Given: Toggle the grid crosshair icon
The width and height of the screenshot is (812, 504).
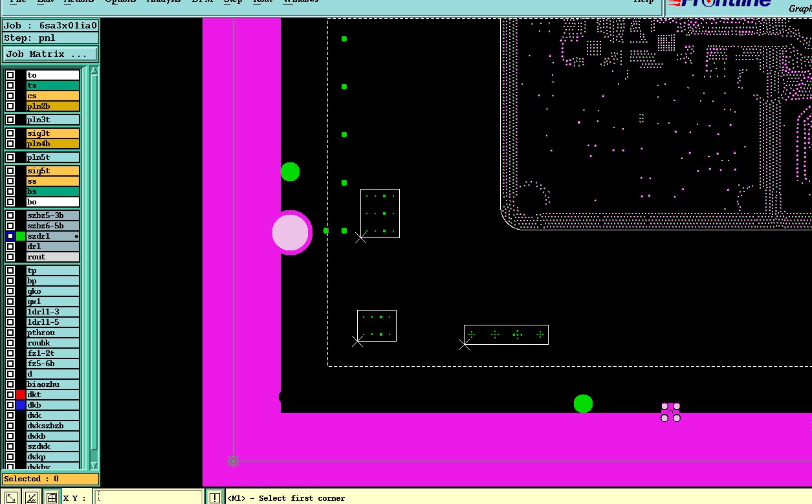Looking at the screenshot, I should pyautogui.click(x=52, y=498).
